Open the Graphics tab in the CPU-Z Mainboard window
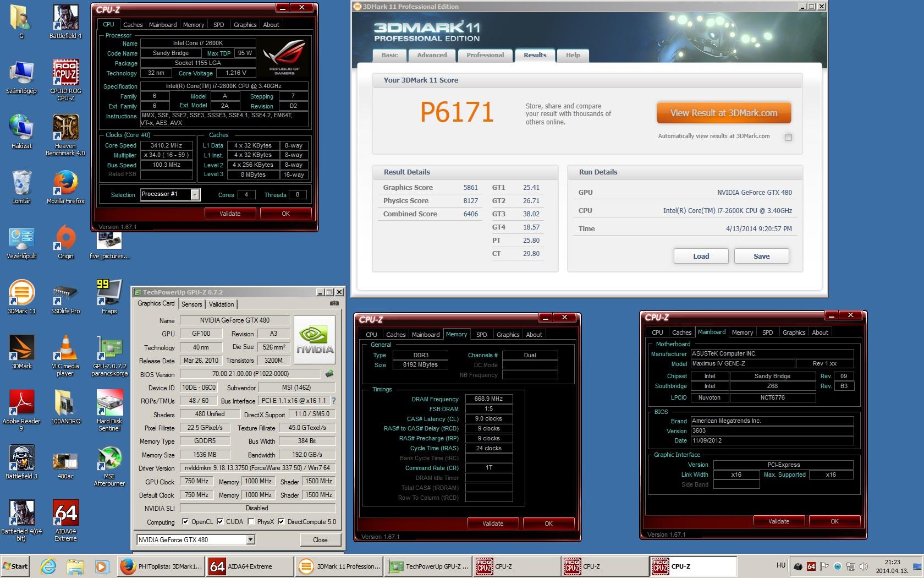The image size is (924, 578). point(794,332)
